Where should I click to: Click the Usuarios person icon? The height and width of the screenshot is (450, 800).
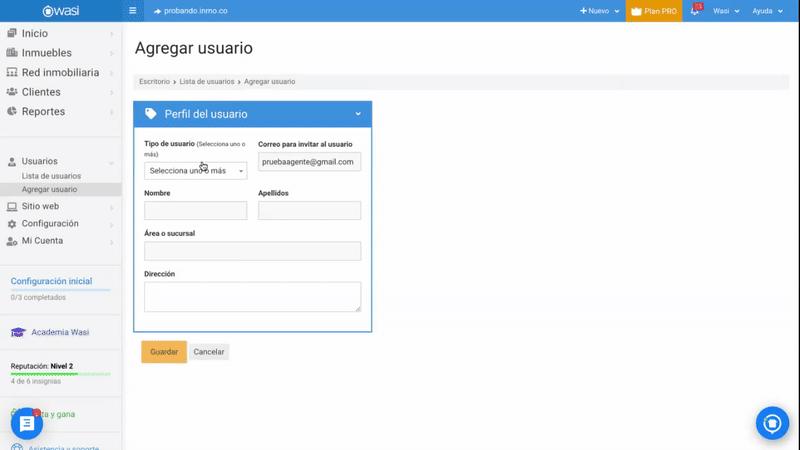11,162
